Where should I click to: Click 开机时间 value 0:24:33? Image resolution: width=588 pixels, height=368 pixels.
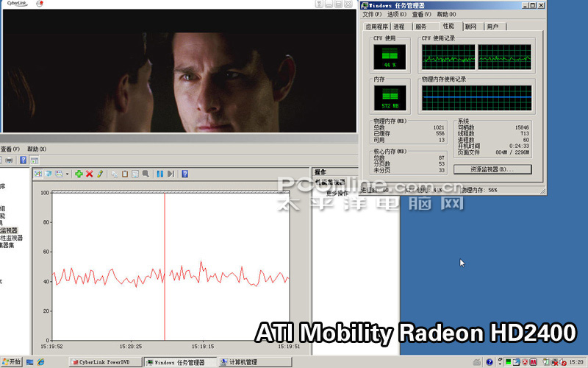point(519,146)
